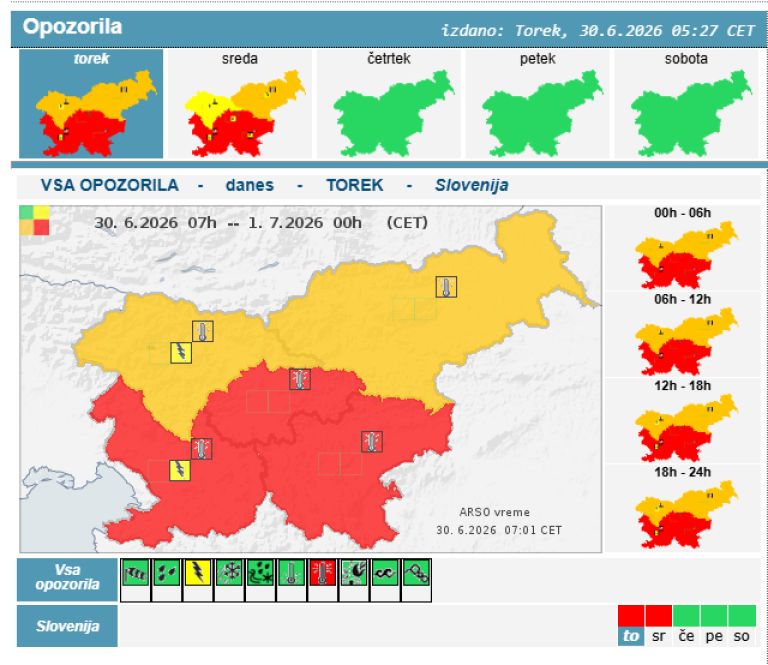Select the red high temperature thermometer icon
This screenshot has width=768, height=665.
(322, 572)
